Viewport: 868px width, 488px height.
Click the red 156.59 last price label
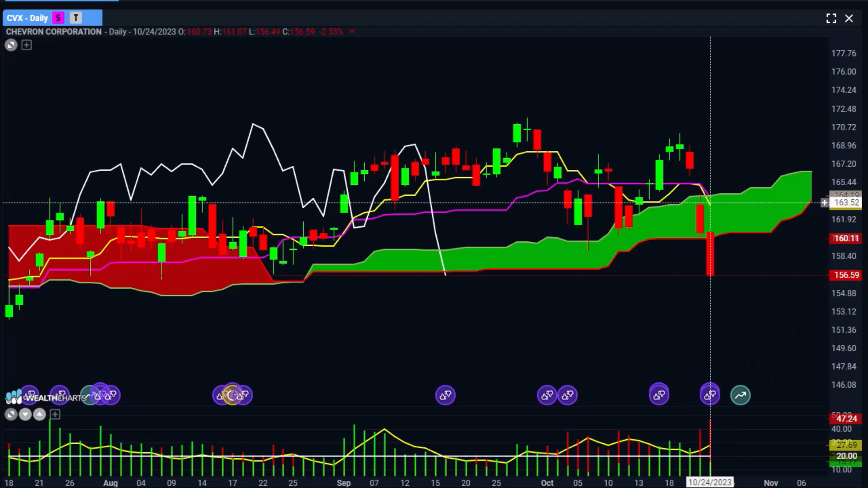click(x=845, y=275)
